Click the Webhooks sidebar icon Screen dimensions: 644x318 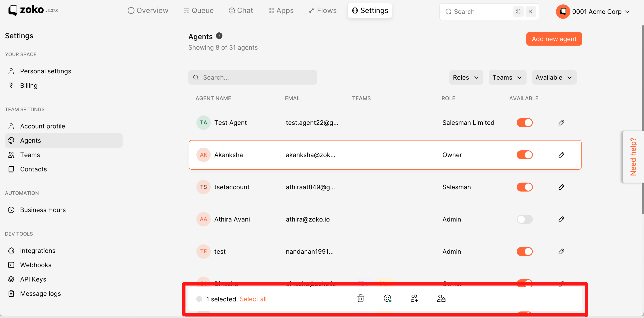(11, 265)
